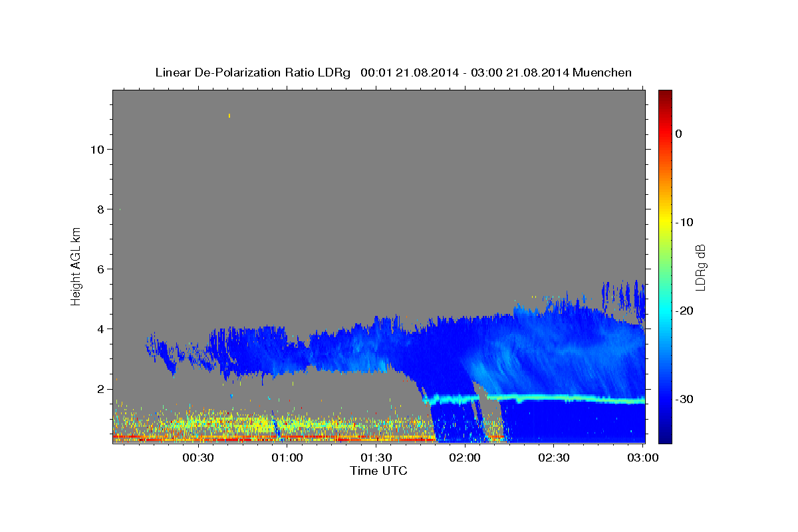Viewport: 798px width, 532px height.
Task: Click the 'LDRg dB' colorbar label
Action: (700, 267)
